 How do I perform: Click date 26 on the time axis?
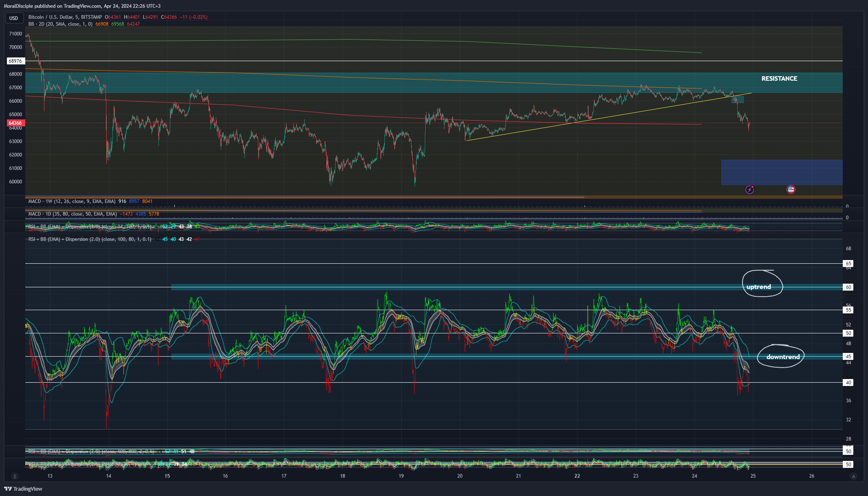812,476
